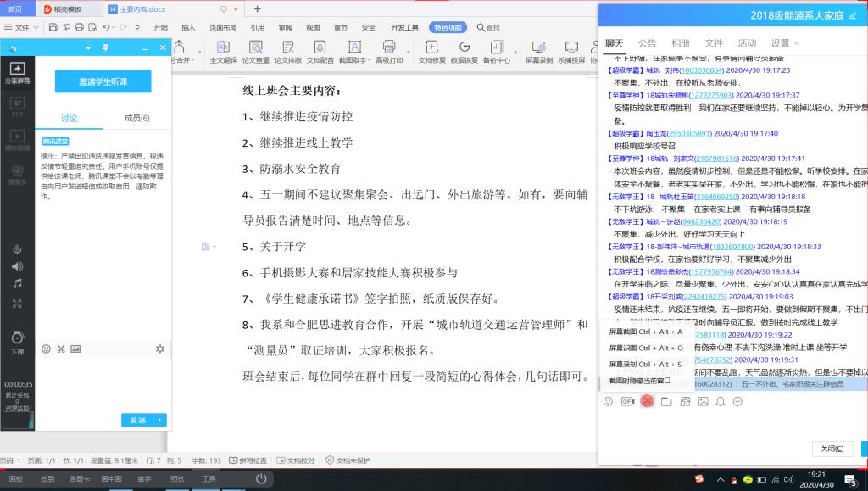Click 邀请学生听课 button
The height and width of the screenshot is (491, 868).
pos(103,81)
